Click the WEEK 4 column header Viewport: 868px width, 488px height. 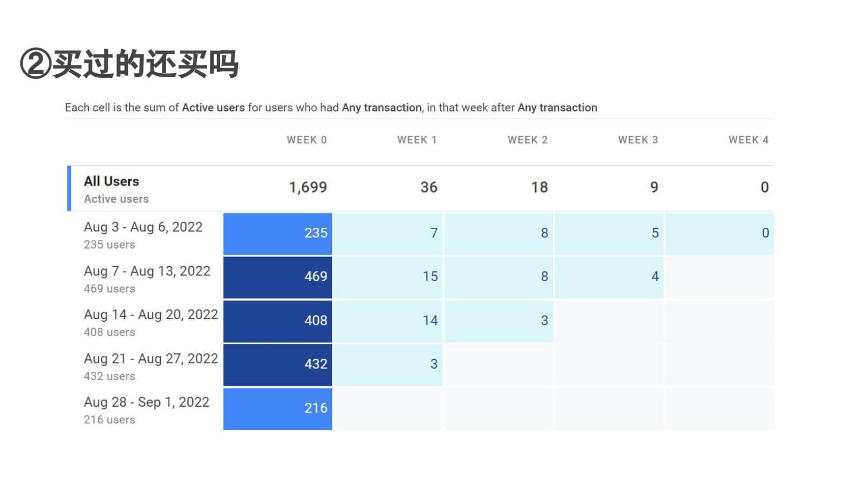(x=748, y=140)
